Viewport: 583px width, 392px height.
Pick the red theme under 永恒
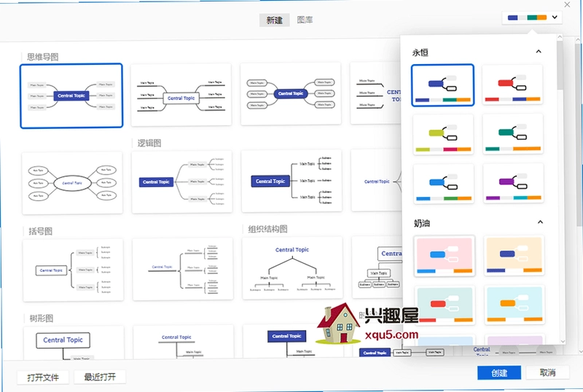tap(513, 85)
